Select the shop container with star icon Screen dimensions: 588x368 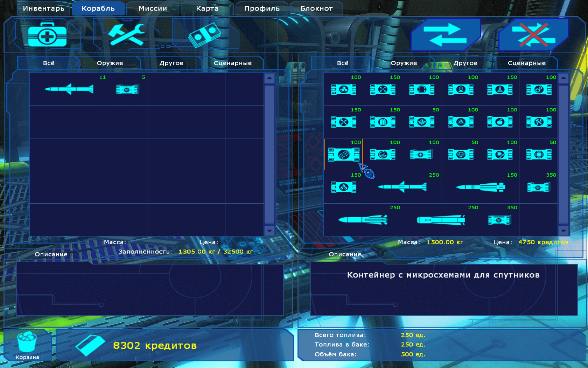[x=461, y=122]
